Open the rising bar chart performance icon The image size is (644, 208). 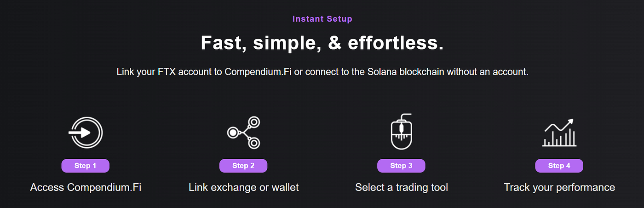pyautogui.click(x=559, y=133)
